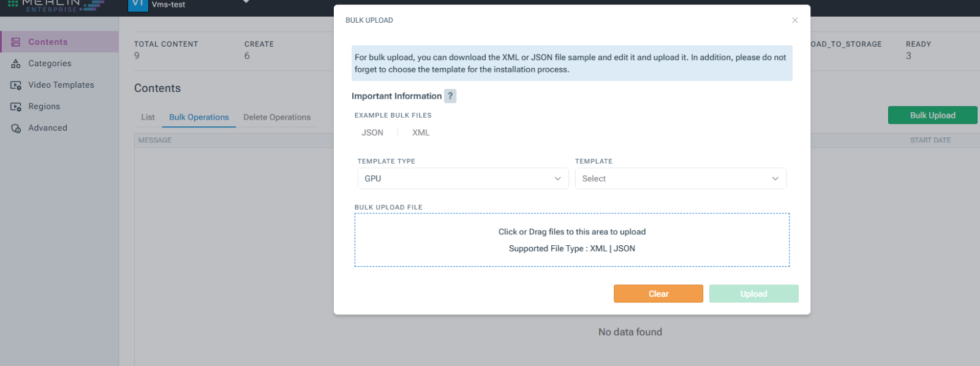This screenshot has width=980, height=366.
Task: Download the XML example bulk file
Action: tap(421, 132)
